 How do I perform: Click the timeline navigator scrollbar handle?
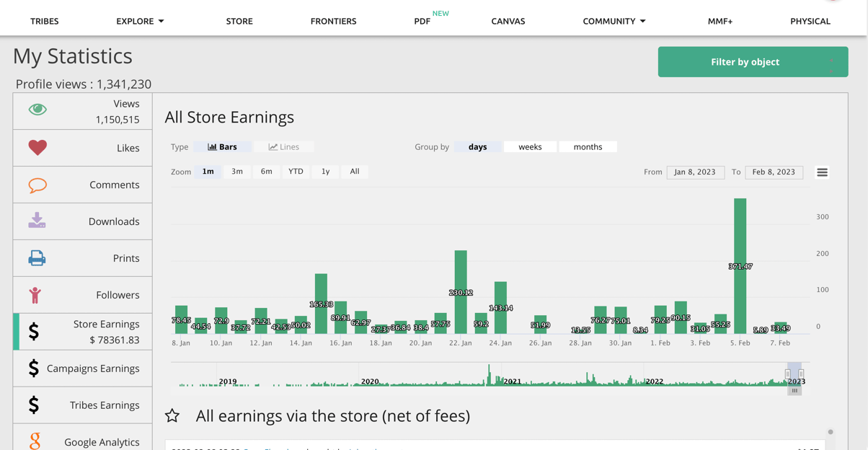(794, 391)
